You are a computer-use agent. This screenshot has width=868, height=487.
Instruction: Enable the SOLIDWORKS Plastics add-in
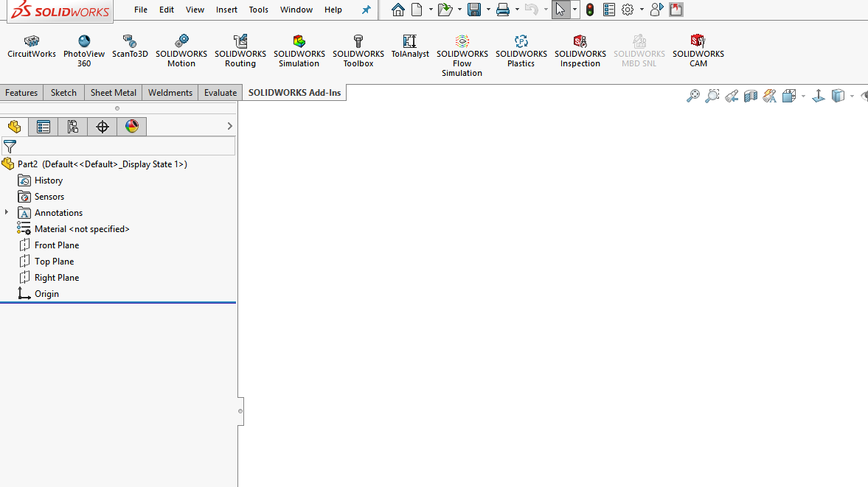pos(521,51)
